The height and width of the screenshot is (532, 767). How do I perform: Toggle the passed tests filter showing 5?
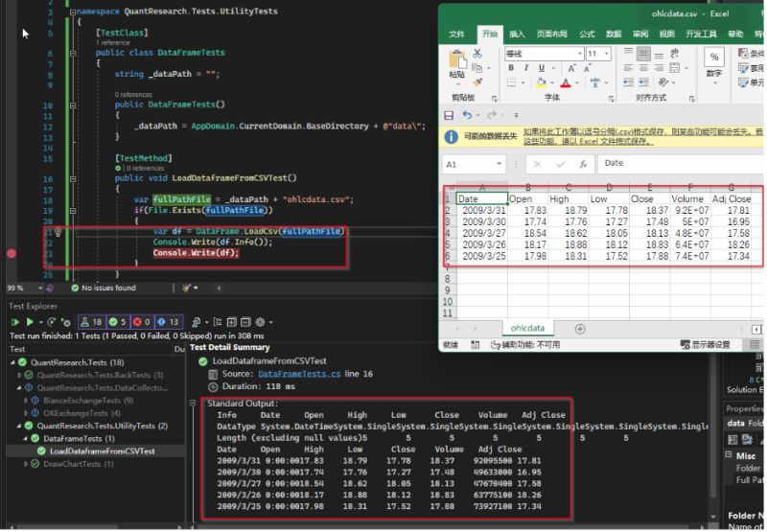point(117,322)
